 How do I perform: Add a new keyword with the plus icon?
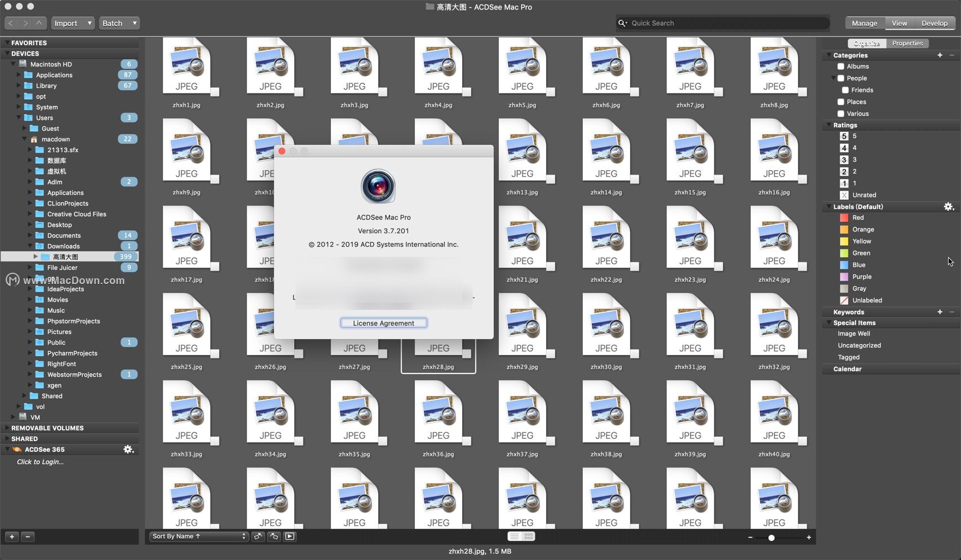click(x=940, y=312)
